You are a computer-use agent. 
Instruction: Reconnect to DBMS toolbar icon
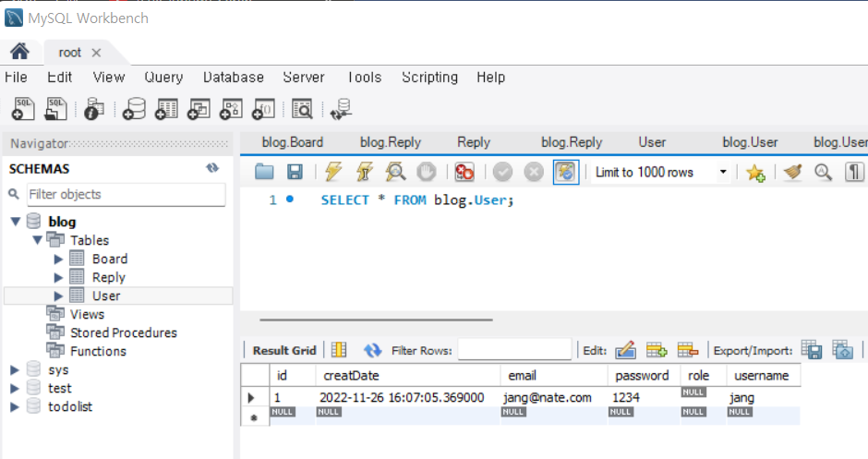pos(341,109)
